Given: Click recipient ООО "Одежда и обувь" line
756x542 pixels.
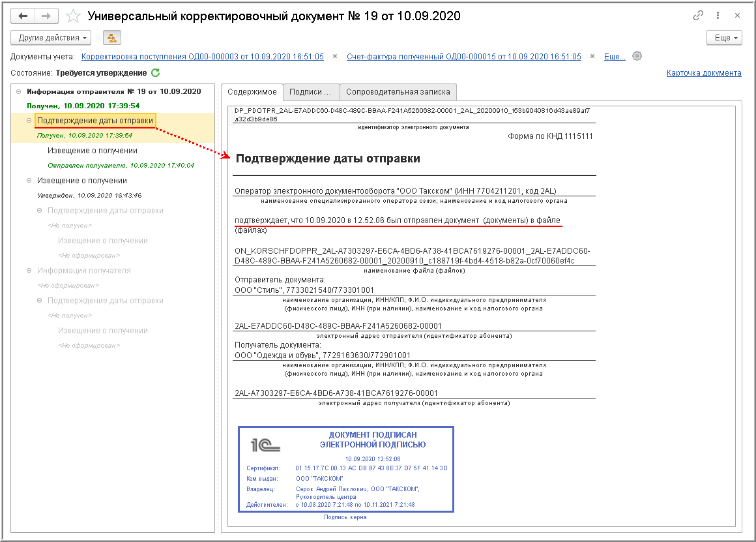Looking at the screenshot, I should pyautogui.click(x=323, y=355).
